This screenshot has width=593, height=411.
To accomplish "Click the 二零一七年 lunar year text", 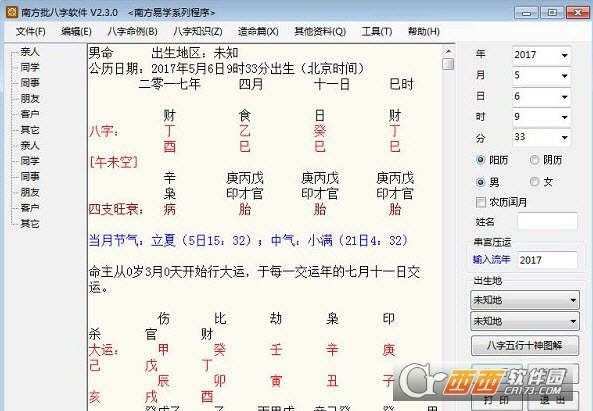I will tap(169, 84).
